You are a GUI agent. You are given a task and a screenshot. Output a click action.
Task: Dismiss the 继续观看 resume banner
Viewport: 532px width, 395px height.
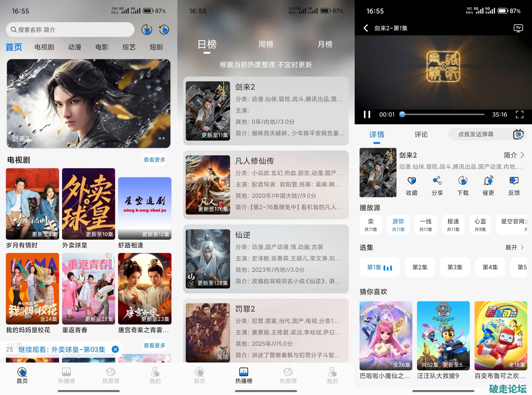[x=115, y=349]
